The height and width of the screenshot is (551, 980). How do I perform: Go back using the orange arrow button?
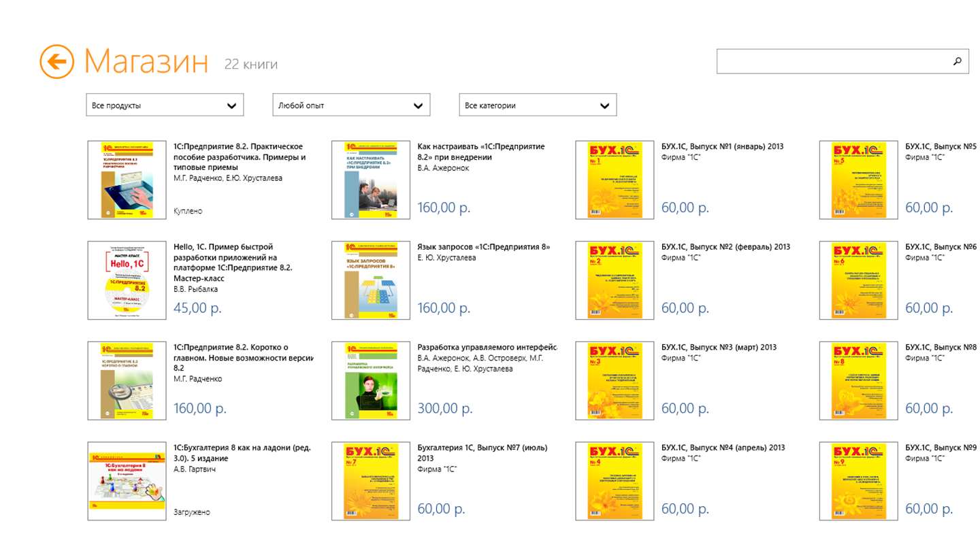click(x=57, y=62)
